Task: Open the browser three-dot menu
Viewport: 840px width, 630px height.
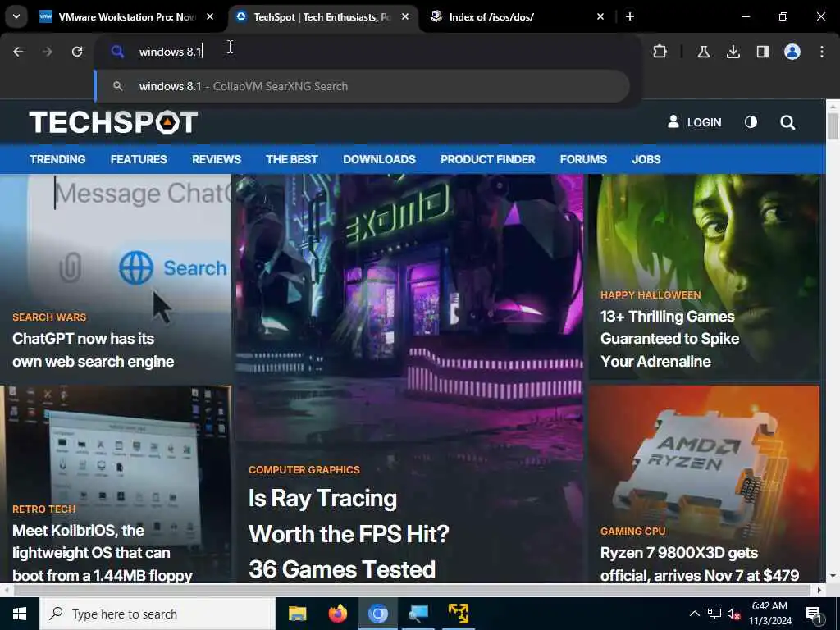Action: [x=822, y=52]
